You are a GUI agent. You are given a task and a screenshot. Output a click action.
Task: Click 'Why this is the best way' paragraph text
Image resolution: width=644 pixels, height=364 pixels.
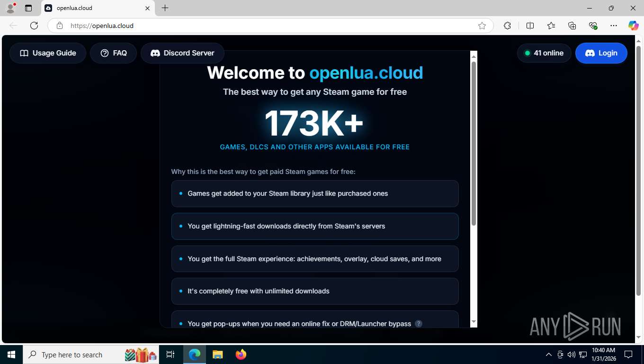click(263, 172)
